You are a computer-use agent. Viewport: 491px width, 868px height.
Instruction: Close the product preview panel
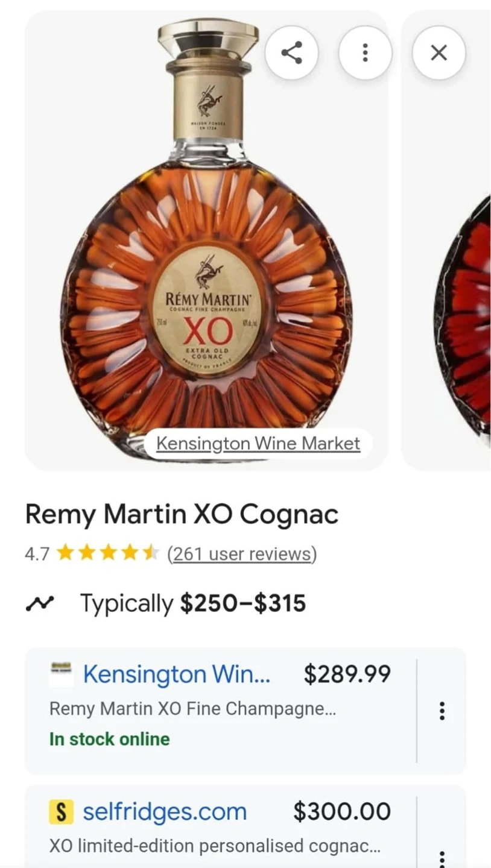[439, 53]
